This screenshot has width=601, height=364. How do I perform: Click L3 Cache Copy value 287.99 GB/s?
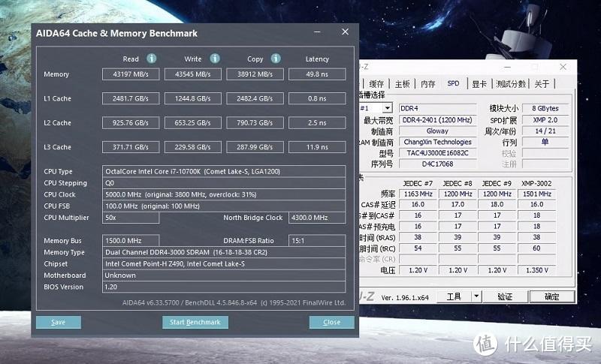click(255, 147)
